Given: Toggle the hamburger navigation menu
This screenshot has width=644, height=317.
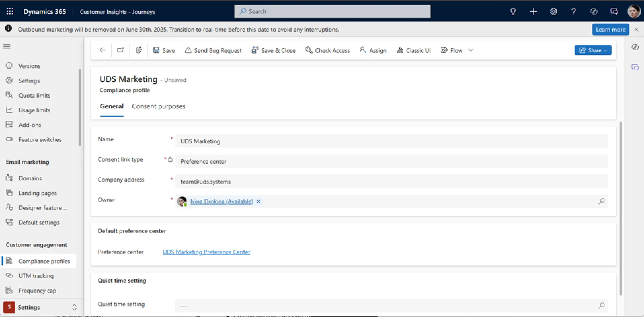Looking at the screenshot, I should 7,47.
